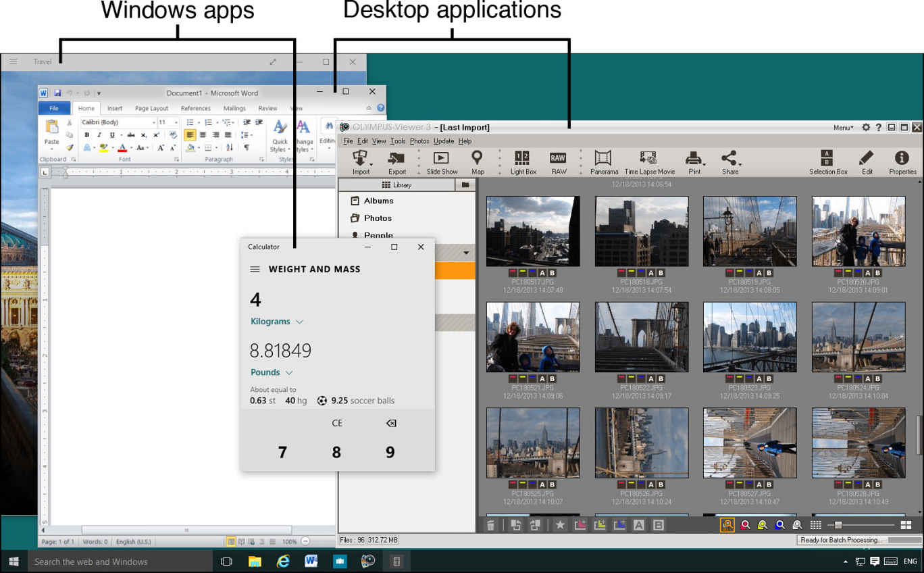924x573 pixels.
Task: Open the hamburger menu in Calculator
Action: coord(255,269)
